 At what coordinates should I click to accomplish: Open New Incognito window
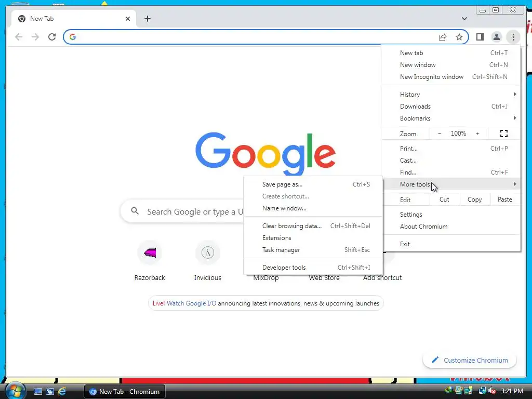tap(451, 77)
